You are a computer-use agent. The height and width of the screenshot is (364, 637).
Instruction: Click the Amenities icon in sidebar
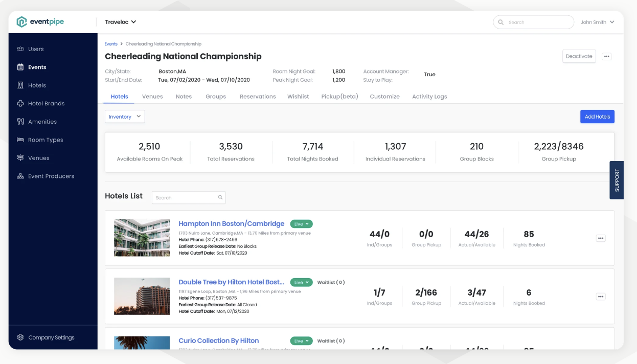[20, 122]
